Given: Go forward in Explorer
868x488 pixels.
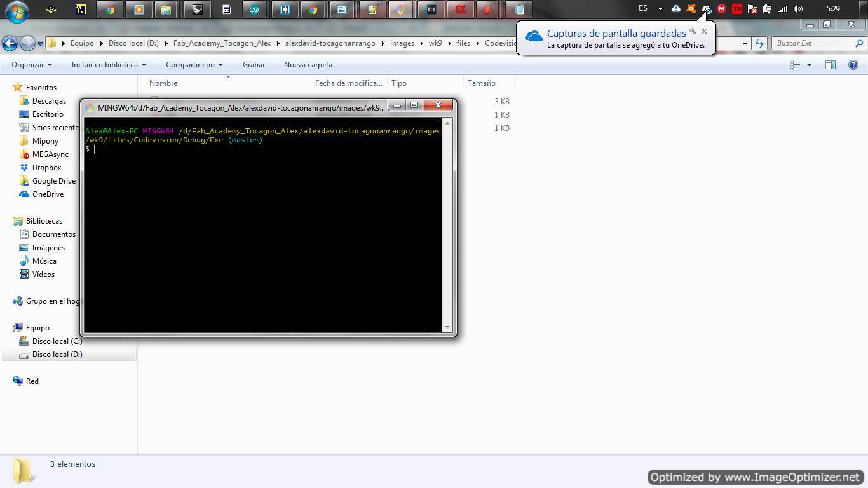Looking at the screenshot, I should 27,43.
